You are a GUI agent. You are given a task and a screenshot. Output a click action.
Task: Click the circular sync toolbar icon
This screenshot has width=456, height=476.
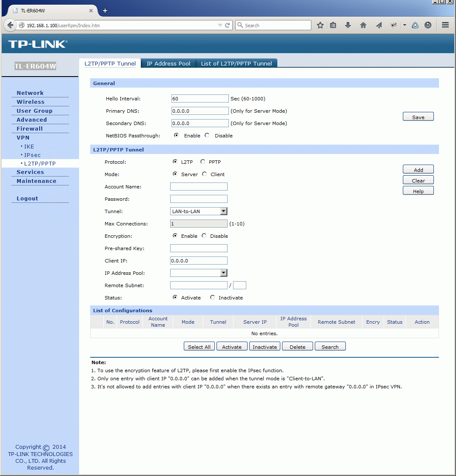click(x=428, y=25)
